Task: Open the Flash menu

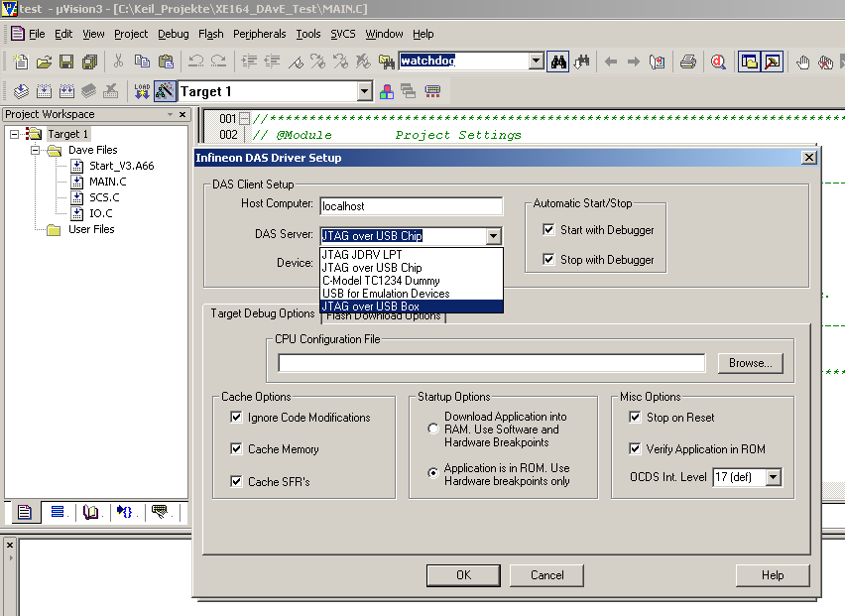Action: pos(210,34)
